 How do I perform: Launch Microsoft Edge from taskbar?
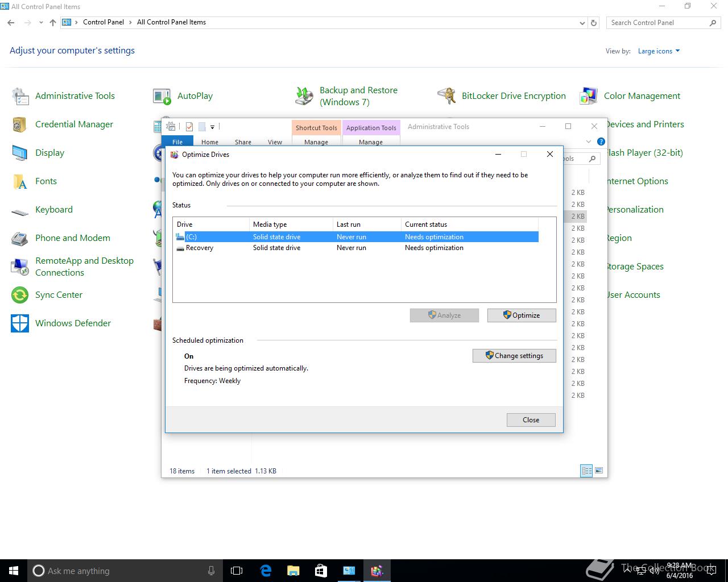[x=265, y=571]
